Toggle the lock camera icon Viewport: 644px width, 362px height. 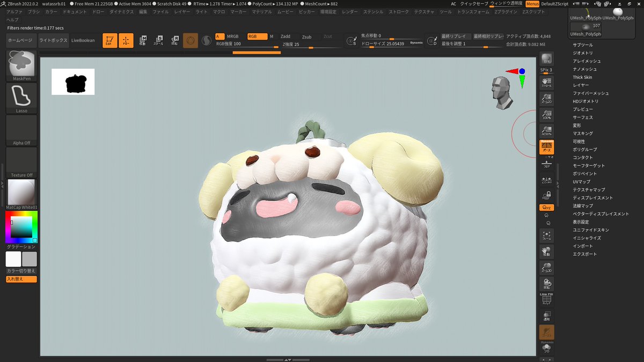(x=546, y=196)
